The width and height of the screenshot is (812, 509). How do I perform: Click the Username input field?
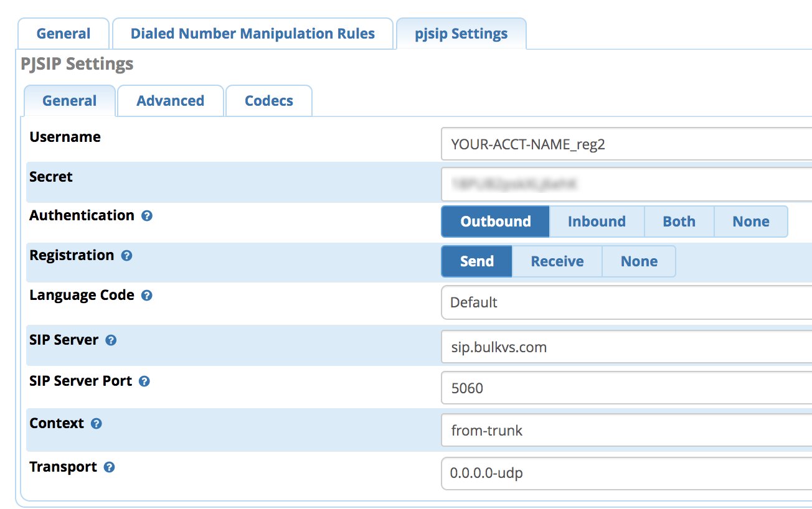coord(626,144)
